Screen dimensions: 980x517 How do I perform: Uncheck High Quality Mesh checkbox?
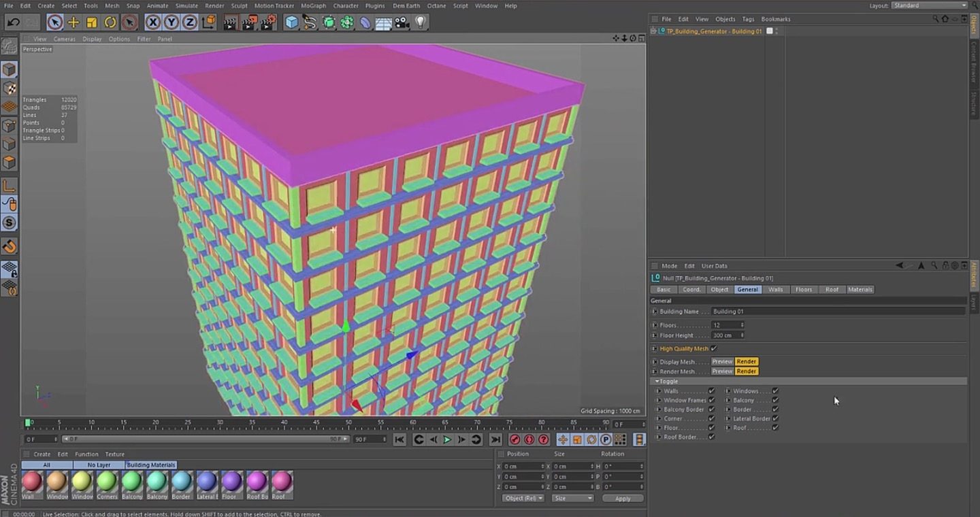pyautogui.click(x=713, y=348)
